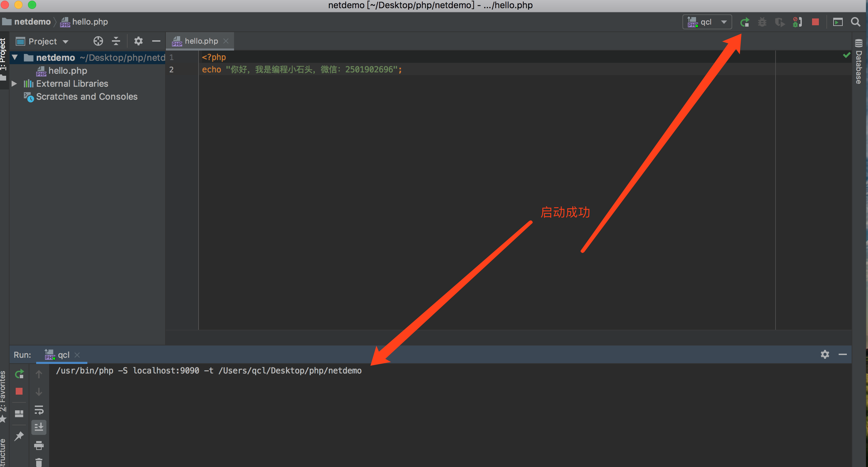
Task: Click the locate-in-project crosshair icon
Action: click(98, 41)
